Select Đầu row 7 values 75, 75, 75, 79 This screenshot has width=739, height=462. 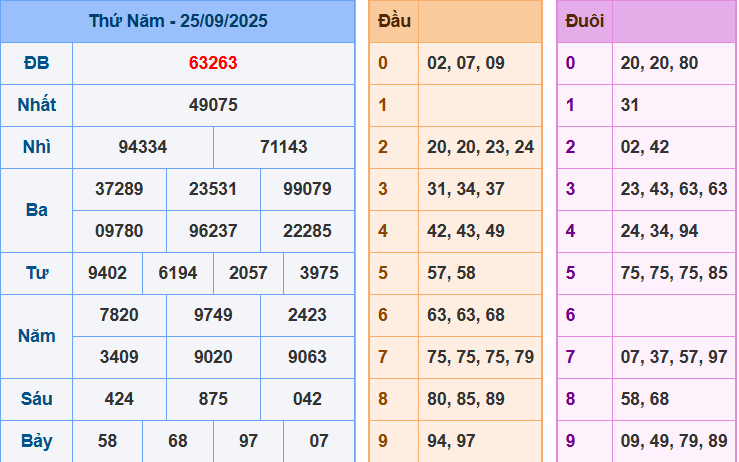point(480,357)
